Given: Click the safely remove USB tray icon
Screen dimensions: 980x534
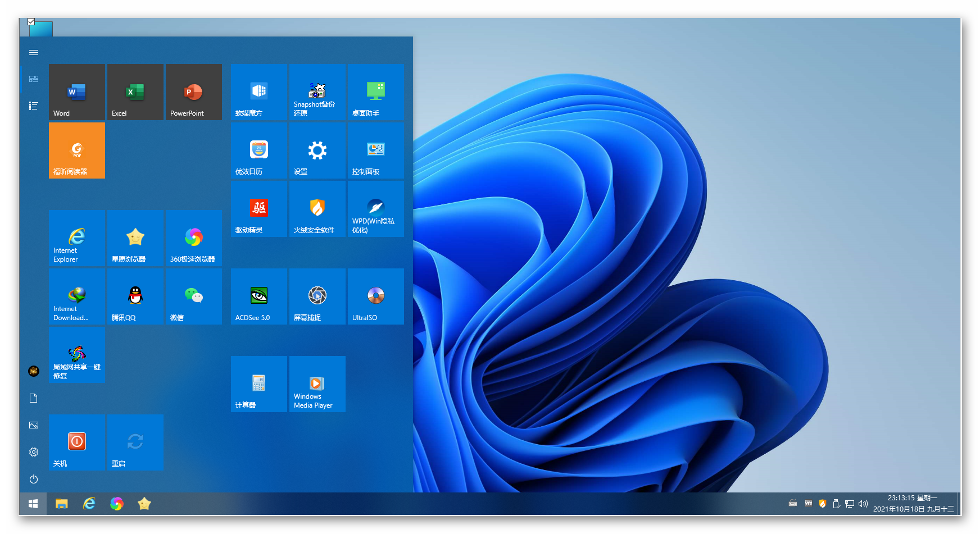Looking at the screenshot, I should pos(836,504).
